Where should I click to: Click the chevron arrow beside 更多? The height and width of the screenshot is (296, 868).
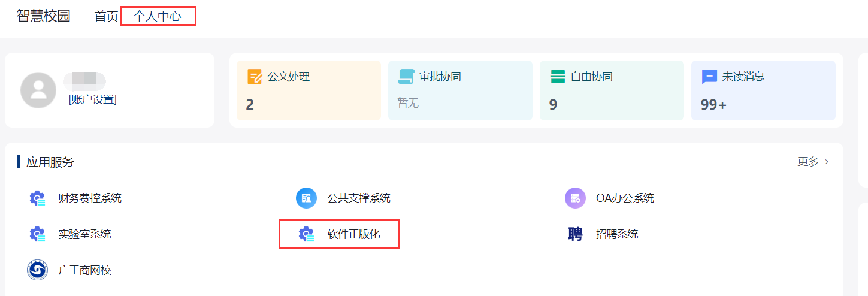pyautogui.click(x=827, y=162)
